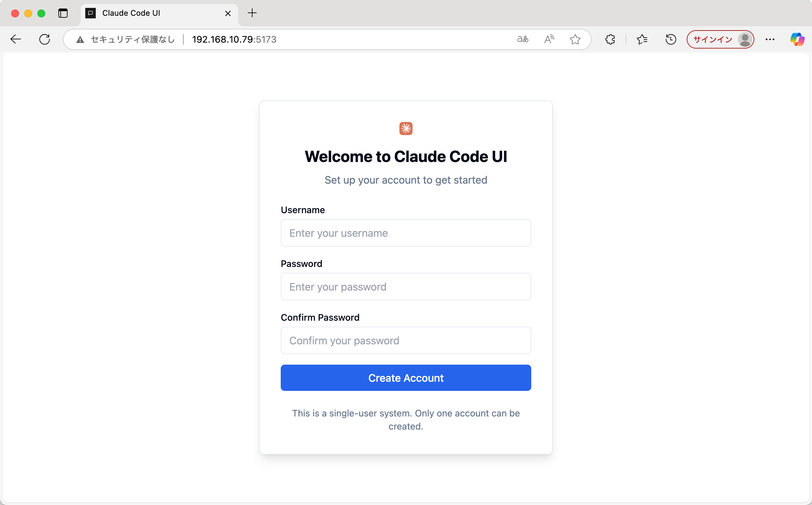Screen dimensions: 812x505
Task: Reload the page with refresh icon
Action: pyautogui.click(x=44, y=39)
